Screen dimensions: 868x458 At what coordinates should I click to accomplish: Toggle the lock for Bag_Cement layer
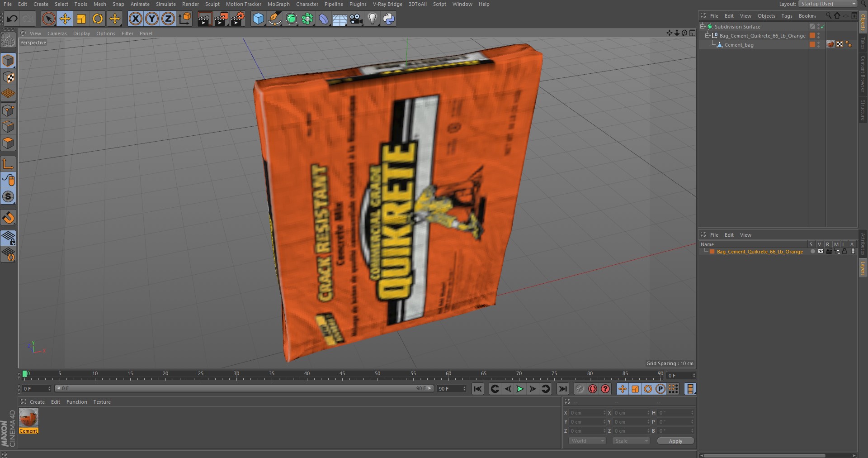point(844,251)
